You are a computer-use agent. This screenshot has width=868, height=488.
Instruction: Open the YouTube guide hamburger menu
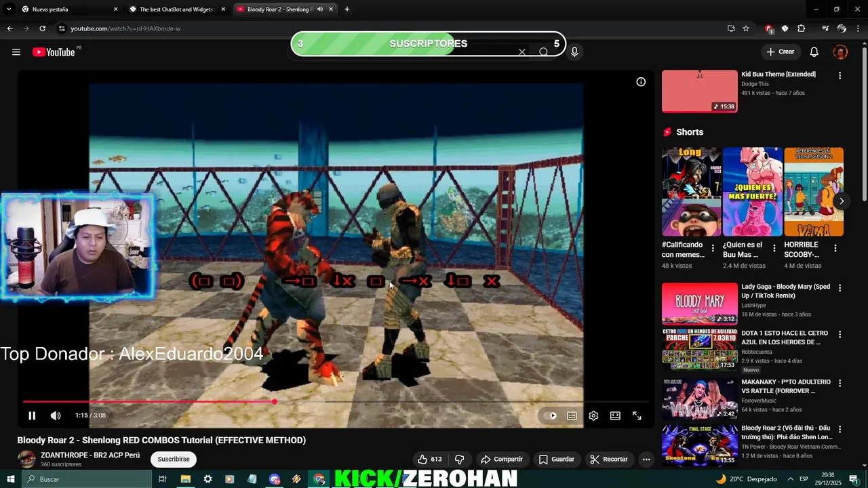tap(16, 52)
